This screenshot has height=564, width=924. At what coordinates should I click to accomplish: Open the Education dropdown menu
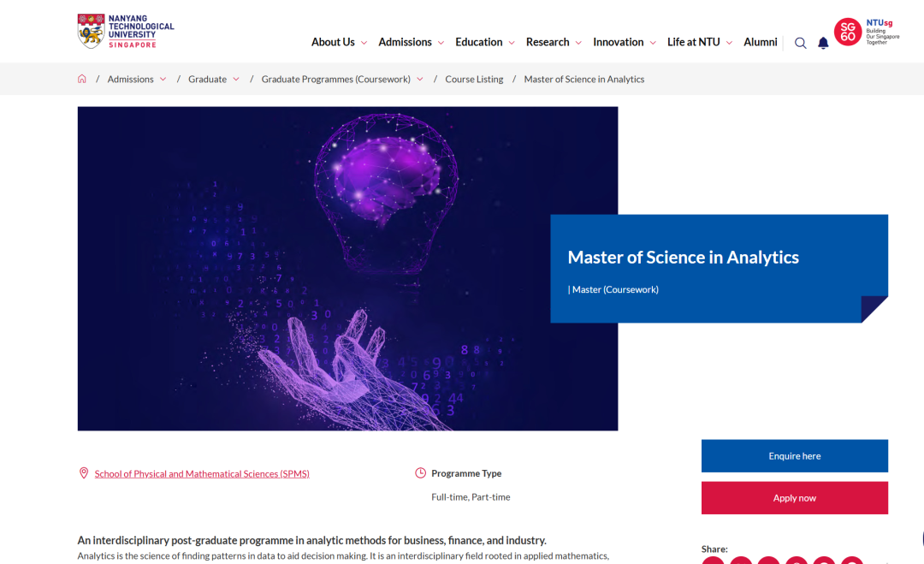tap(484, 42)
